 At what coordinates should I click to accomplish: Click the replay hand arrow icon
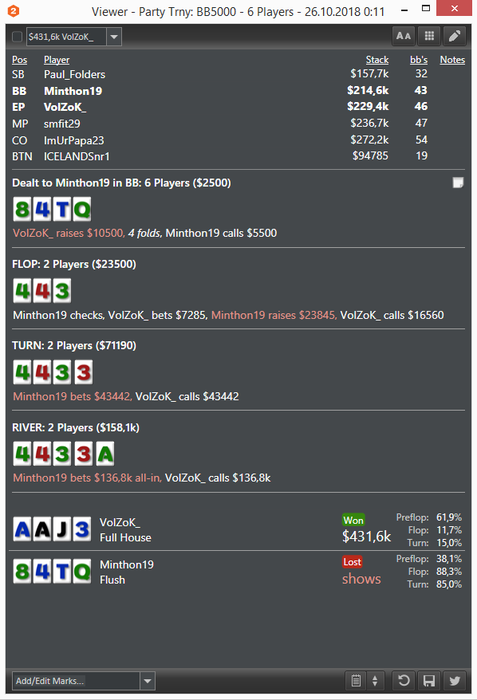click(403, 681)
